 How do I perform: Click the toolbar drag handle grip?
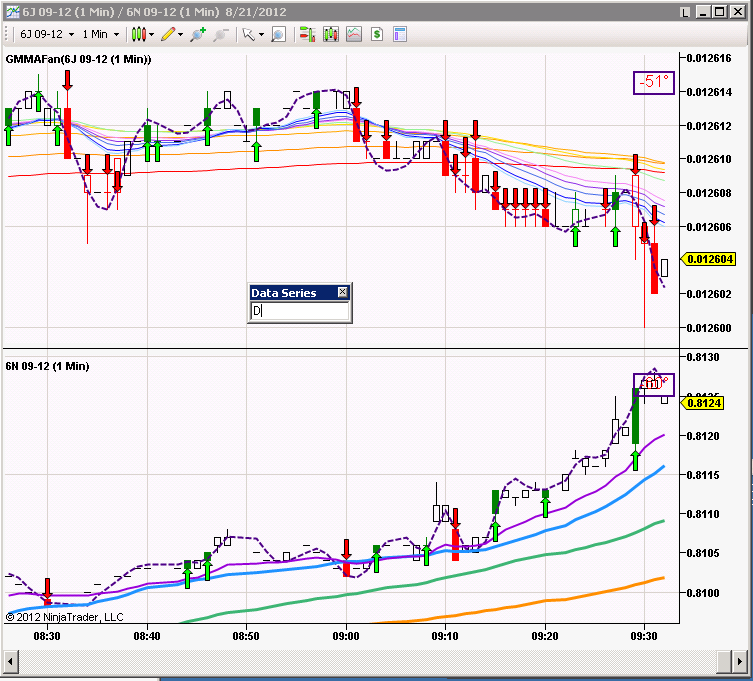[6, 34]
